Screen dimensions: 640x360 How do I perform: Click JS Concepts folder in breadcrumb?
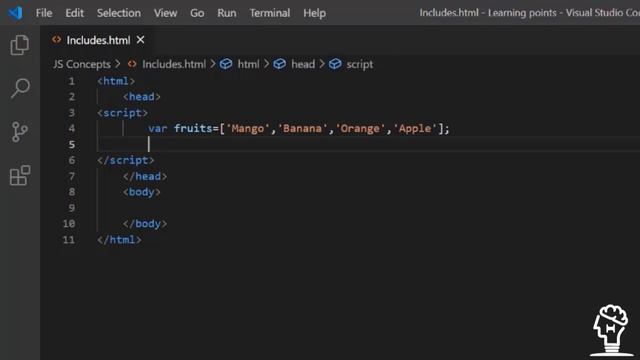click(x=82, y=64)
